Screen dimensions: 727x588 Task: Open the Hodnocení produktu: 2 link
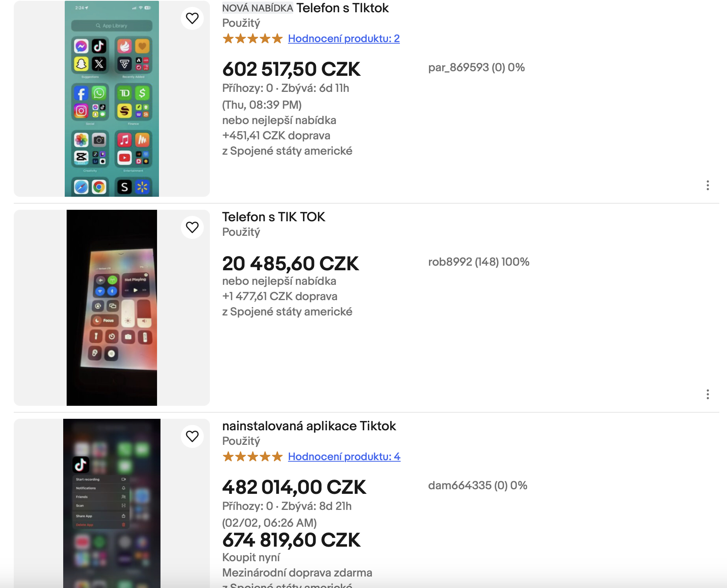343,38
